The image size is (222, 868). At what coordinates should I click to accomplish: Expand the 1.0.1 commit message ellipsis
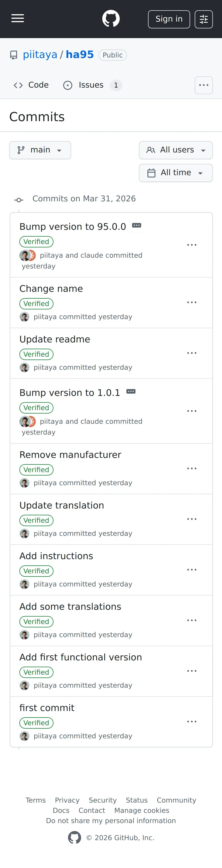click(131, 392)
